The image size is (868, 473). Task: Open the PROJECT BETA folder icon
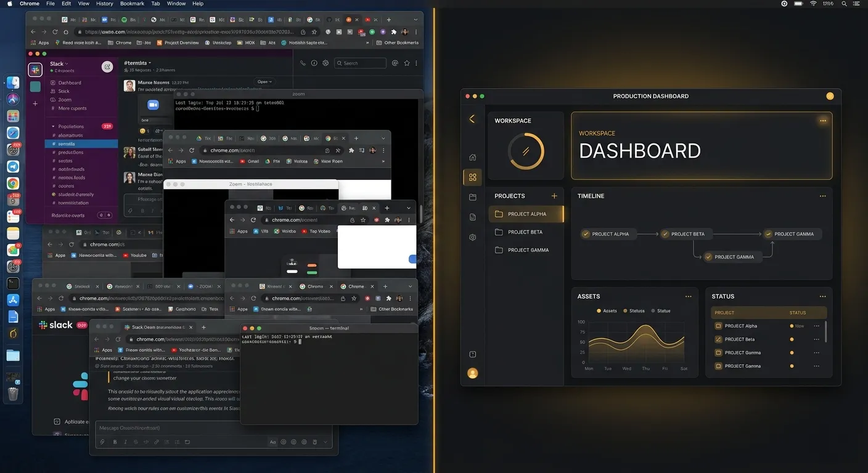pos(499,232)
